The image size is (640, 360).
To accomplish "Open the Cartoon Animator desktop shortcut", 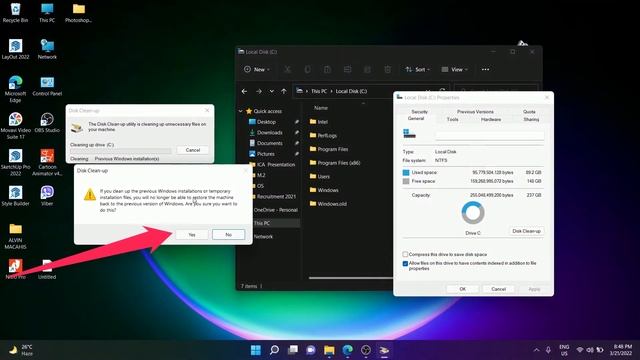I will (47, 162).
